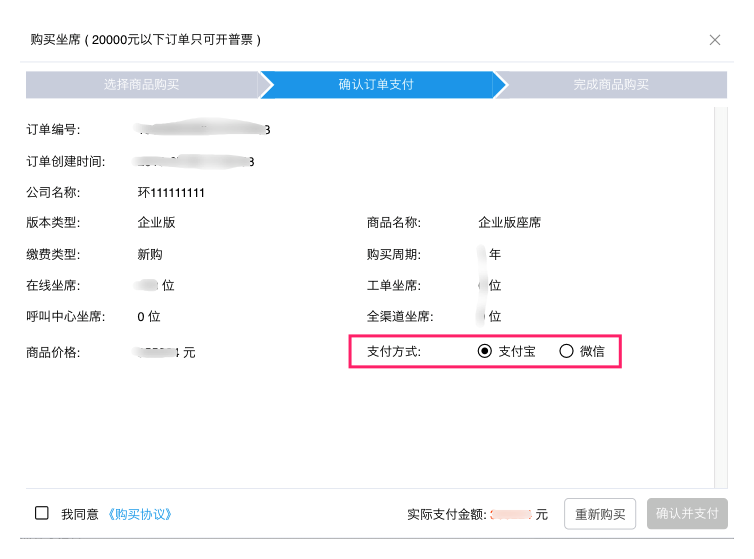Click the 实际支付金额 label
The height and width of the screenshot is (559, 754).
click(447, 514)
